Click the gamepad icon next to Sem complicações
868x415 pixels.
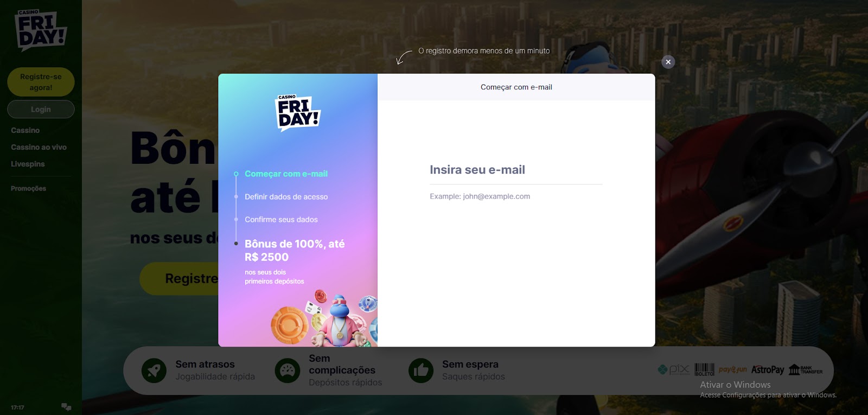tap(287, 371)
